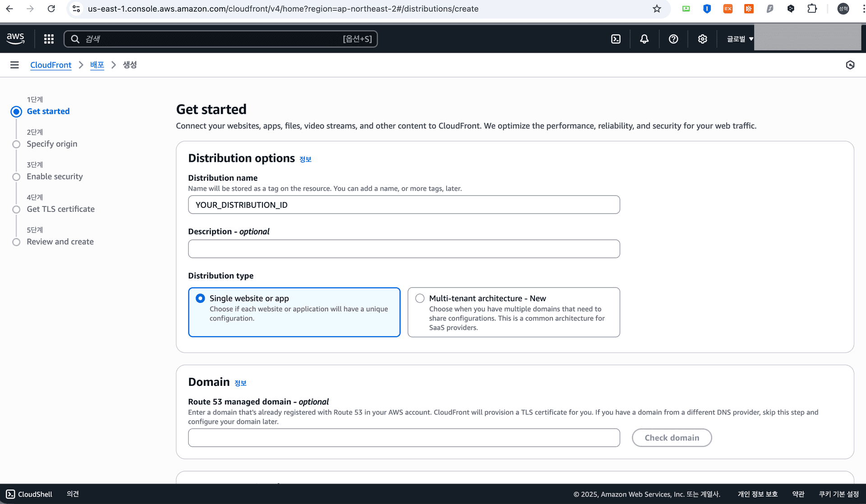Open the help question mark menu
866x504 pixels.
(x=673, y=39)
